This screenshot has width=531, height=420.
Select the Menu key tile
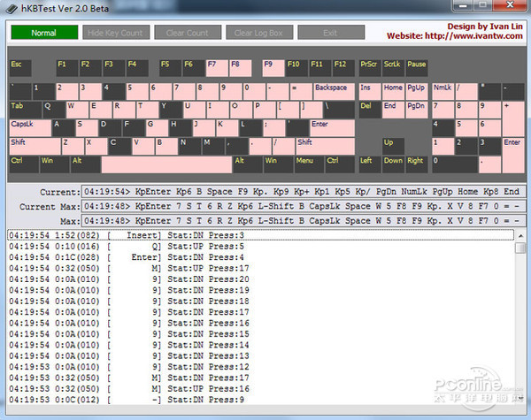[307, 164]
